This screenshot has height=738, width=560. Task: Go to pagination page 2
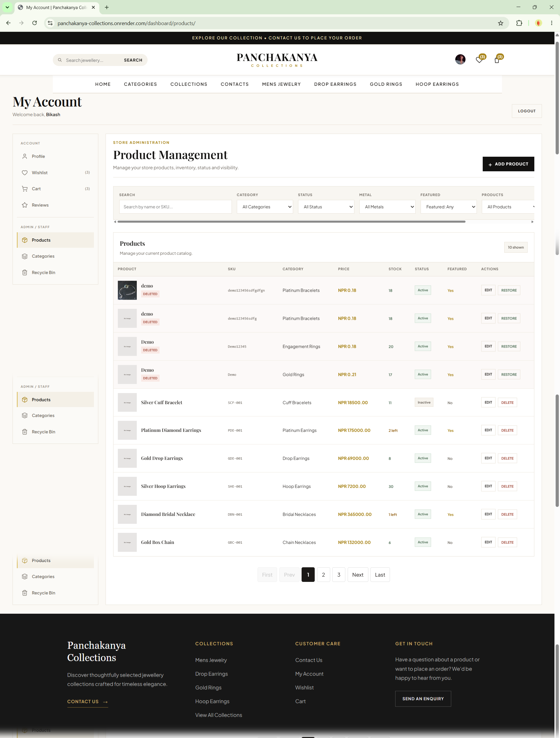[323, 575]
